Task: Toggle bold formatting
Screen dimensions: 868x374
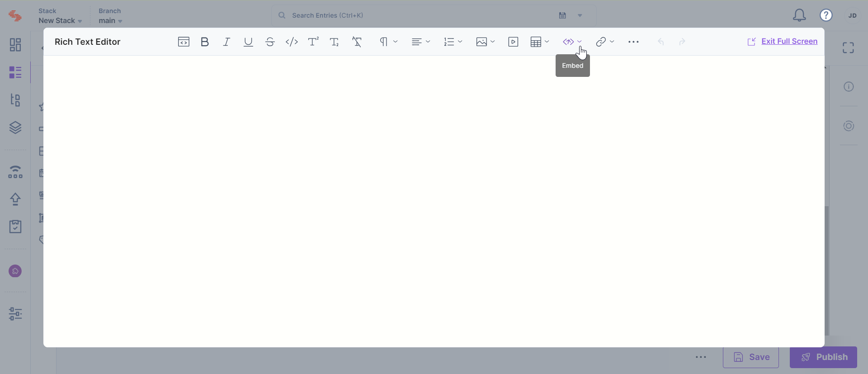Action: click(205, 42)
